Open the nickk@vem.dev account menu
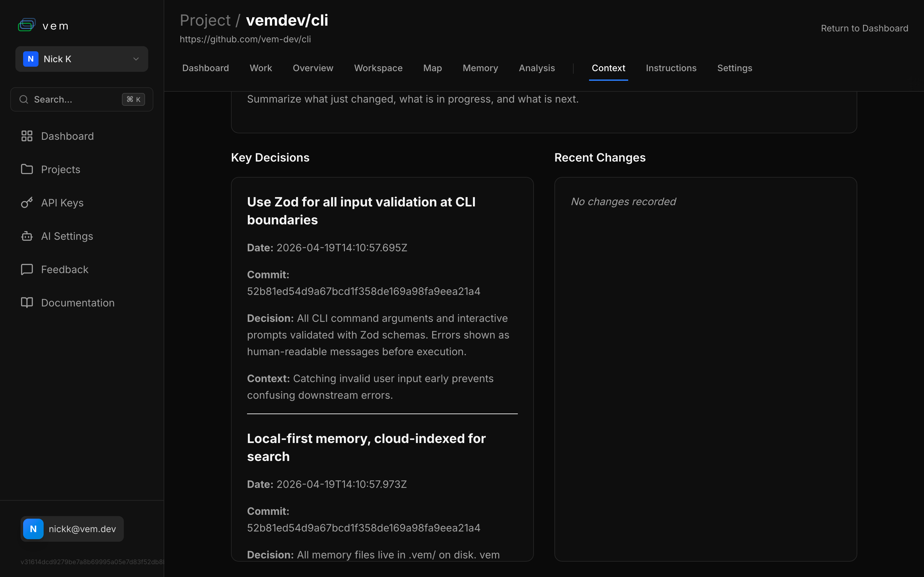924x577 pixels. [72, 529]
